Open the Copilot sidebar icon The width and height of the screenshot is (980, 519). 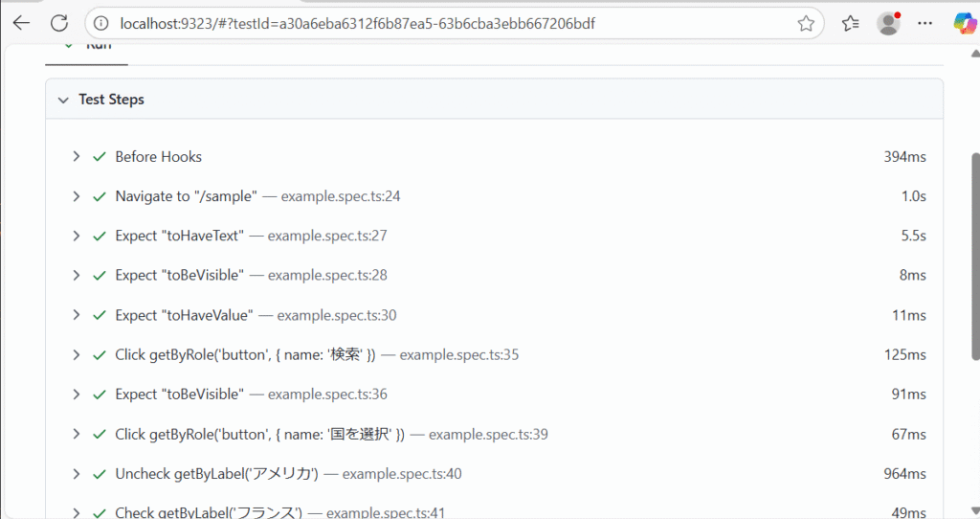pos(963,23)
